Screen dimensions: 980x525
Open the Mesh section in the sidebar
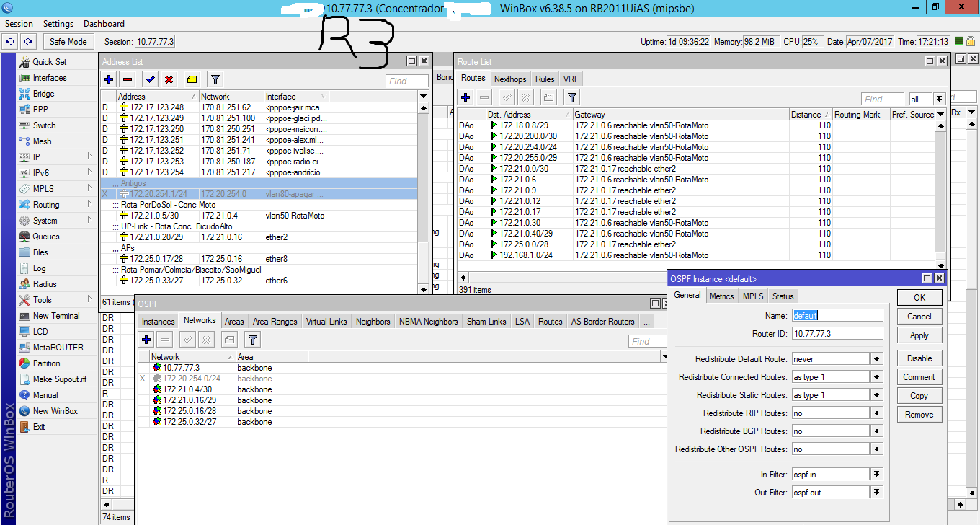coord(42,141)
